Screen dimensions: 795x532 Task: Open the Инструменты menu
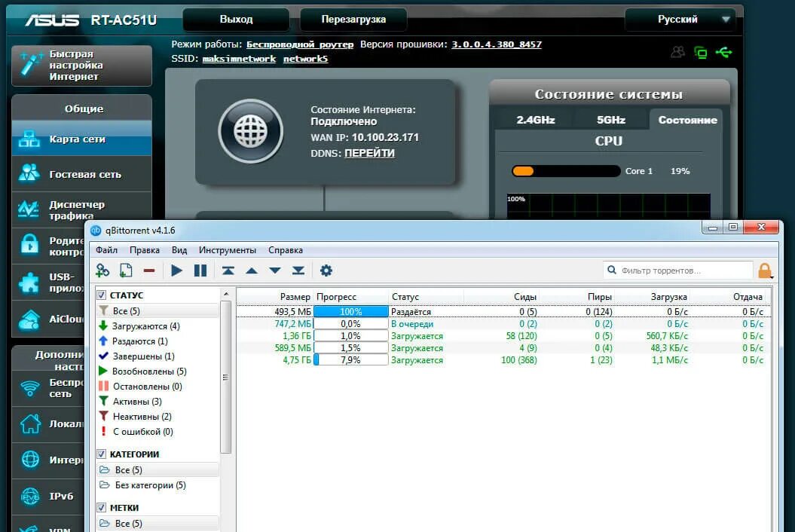coord(228,249)
